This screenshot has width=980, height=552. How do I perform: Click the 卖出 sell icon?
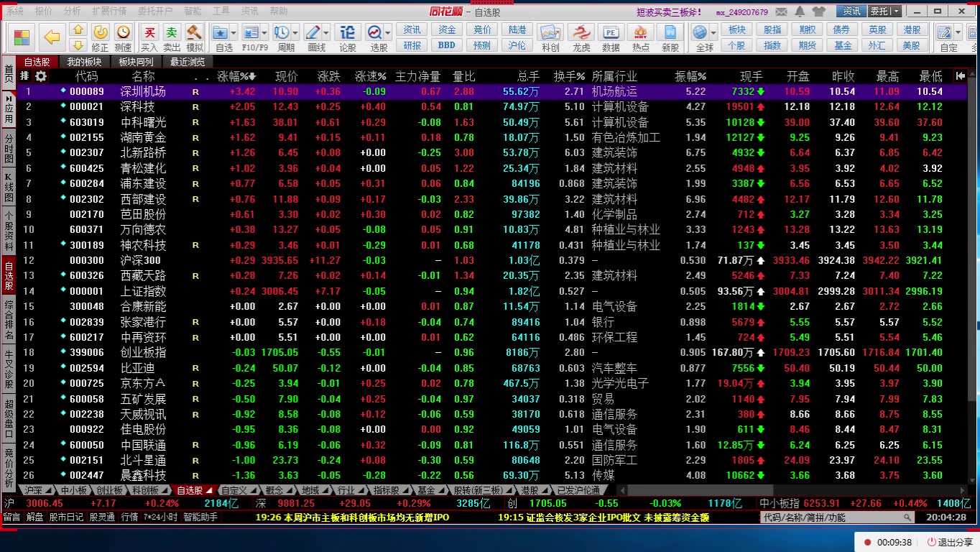click(x=172, y=37)
